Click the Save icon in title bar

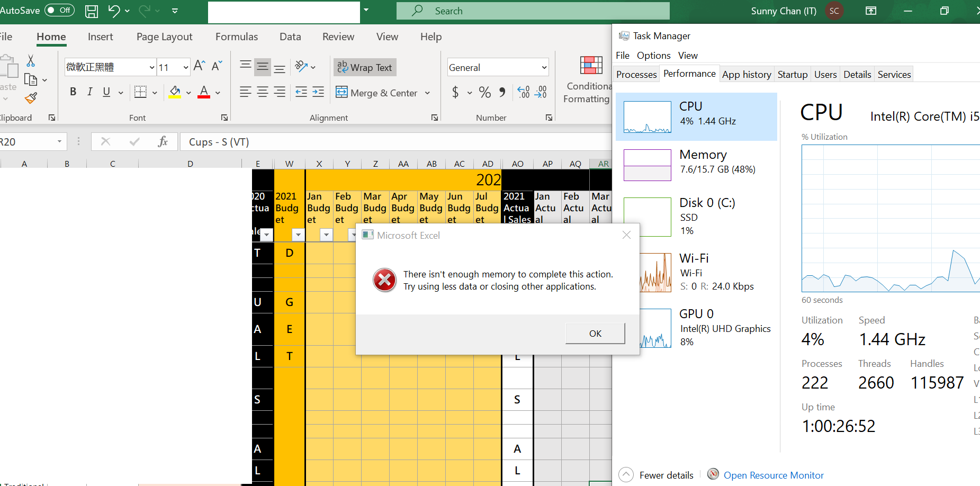point(92,11)
